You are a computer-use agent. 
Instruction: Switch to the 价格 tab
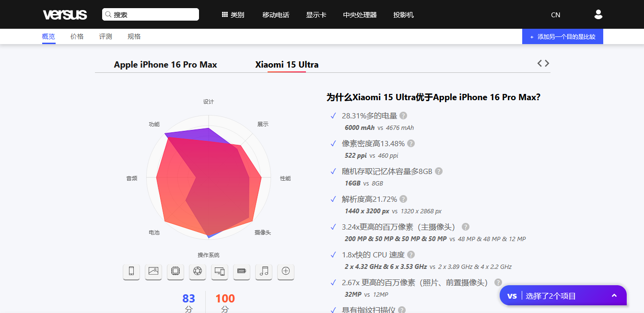click(77, 36)
